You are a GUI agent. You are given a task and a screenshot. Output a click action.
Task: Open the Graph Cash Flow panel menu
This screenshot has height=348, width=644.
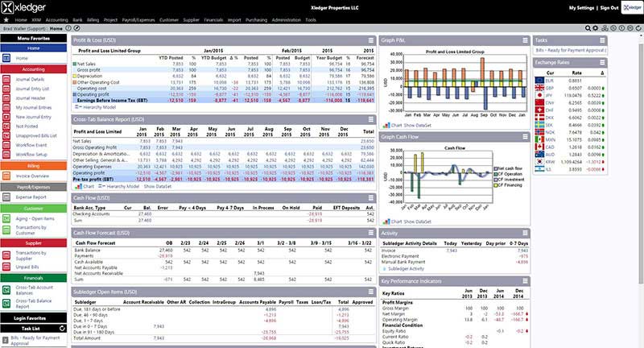coord(525,136)
